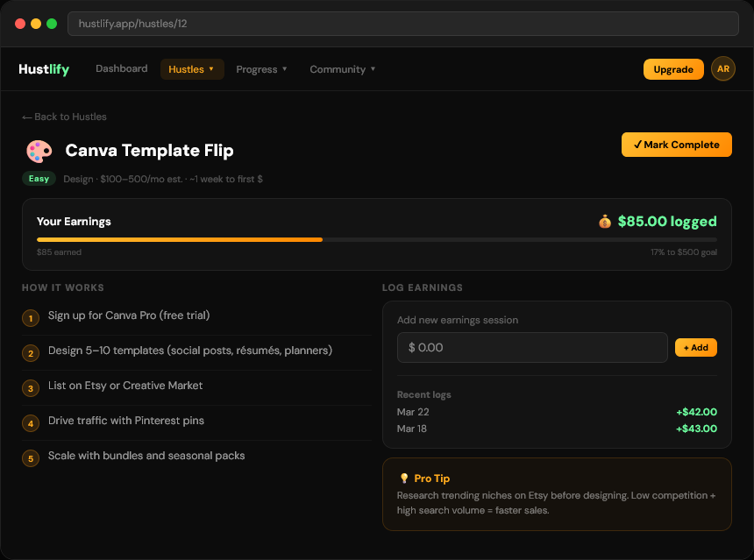
Task: Select step number 1 circle
Action: [x=31, y=318]
